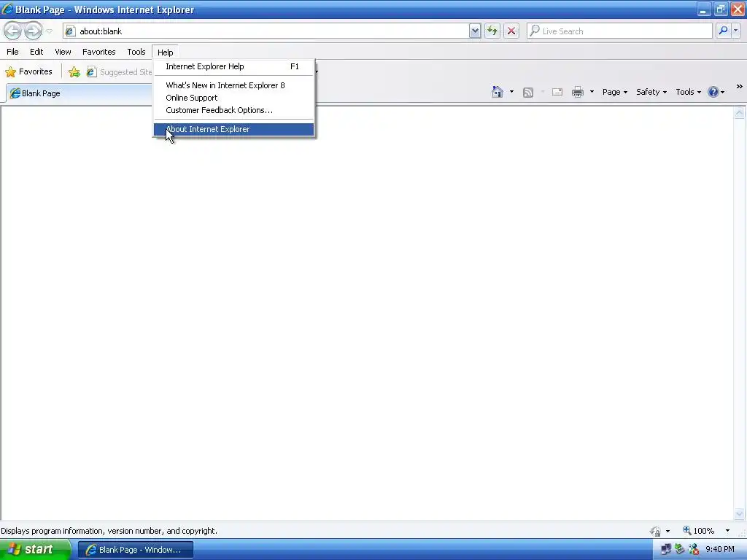Screen dimensions: 747x560
Task: Click the Safely Remove Hardware tray icon
Action: (680, 550)
